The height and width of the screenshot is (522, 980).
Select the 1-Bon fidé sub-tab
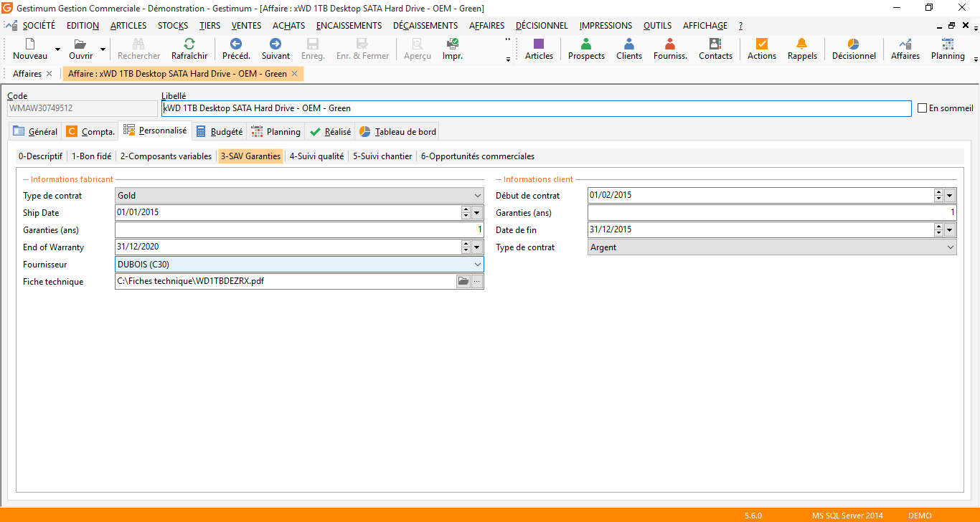[91, 156]
